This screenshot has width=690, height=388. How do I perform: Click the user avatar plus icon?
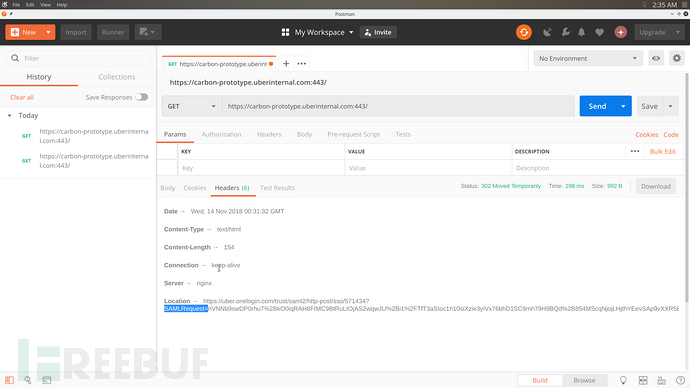[620, 32]
